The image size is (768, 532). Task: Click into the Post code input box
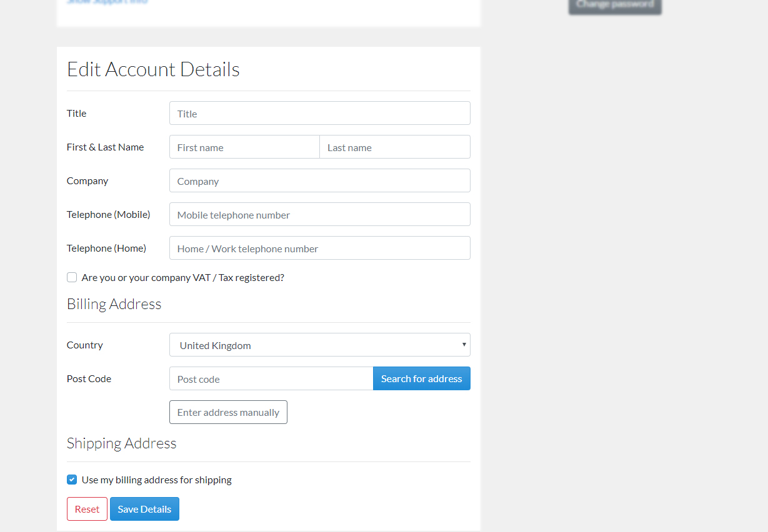(x=271, y=379)
